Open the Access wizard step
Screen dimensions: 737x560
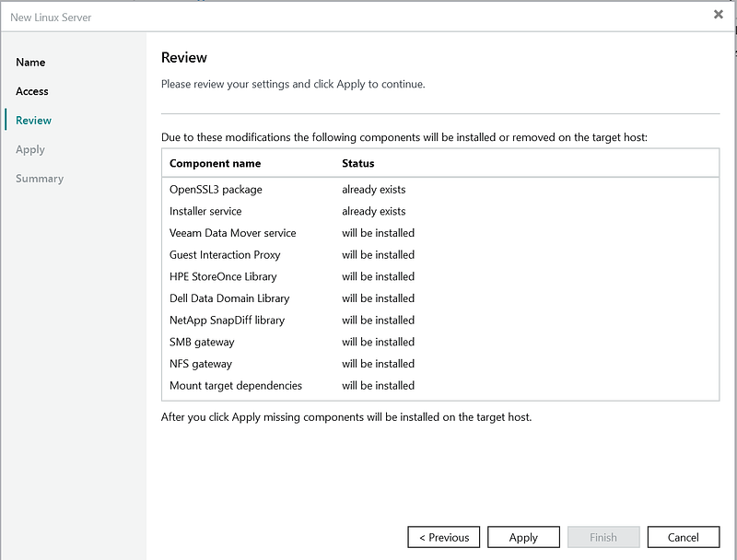point(32,91)
